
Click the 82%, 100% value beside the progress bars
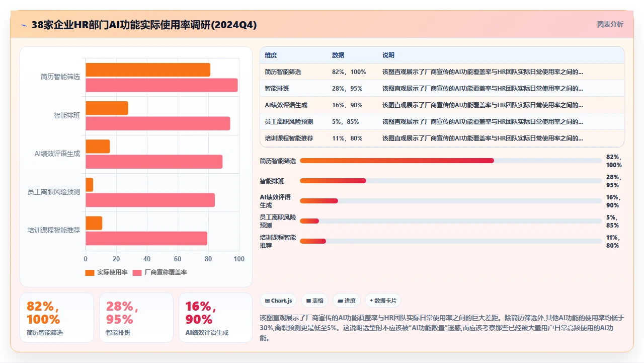(x=614, y=161)
